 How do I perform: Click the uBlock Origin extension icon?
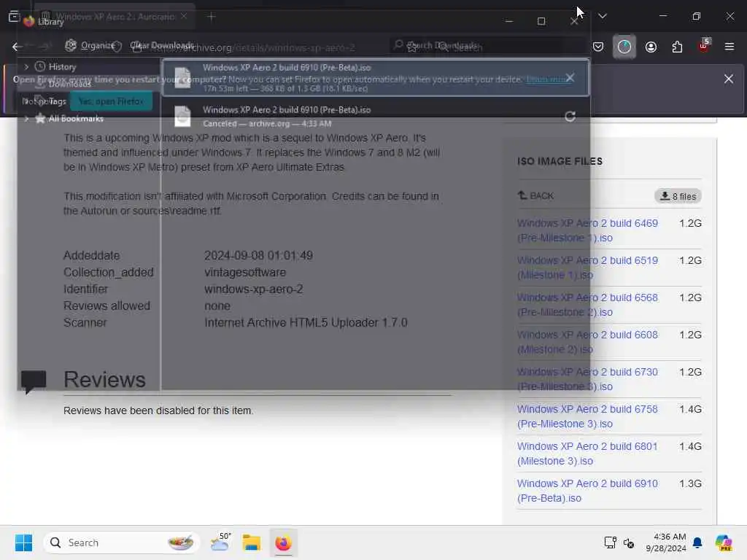(704, 46)
